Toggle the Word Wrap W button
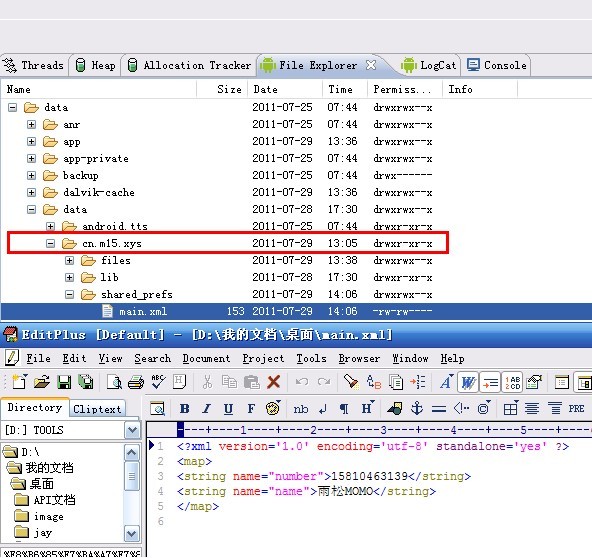592x558 pixels. pos(468,383)
